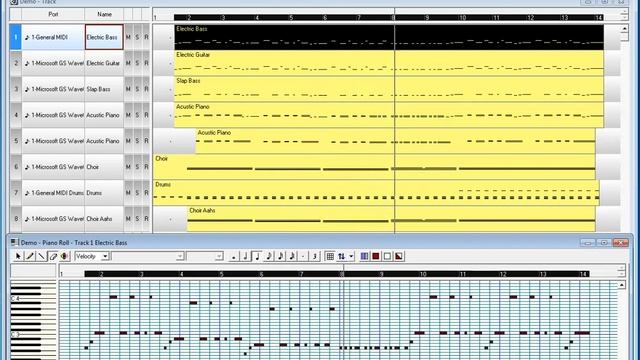Click the diagonal split square icon
This screenshot has height=360, width=640.
399,256
